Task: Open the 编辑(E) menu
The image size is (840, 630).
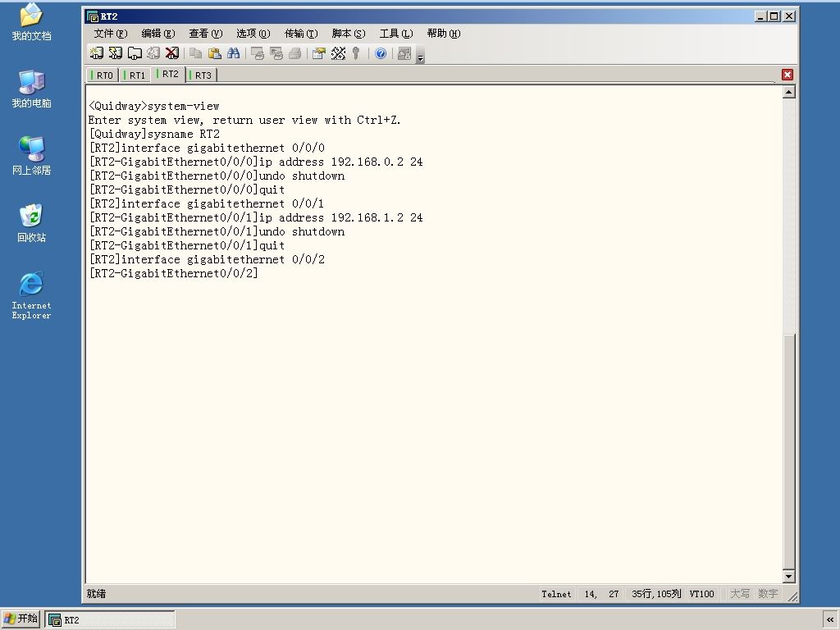Action: (158, 33)
